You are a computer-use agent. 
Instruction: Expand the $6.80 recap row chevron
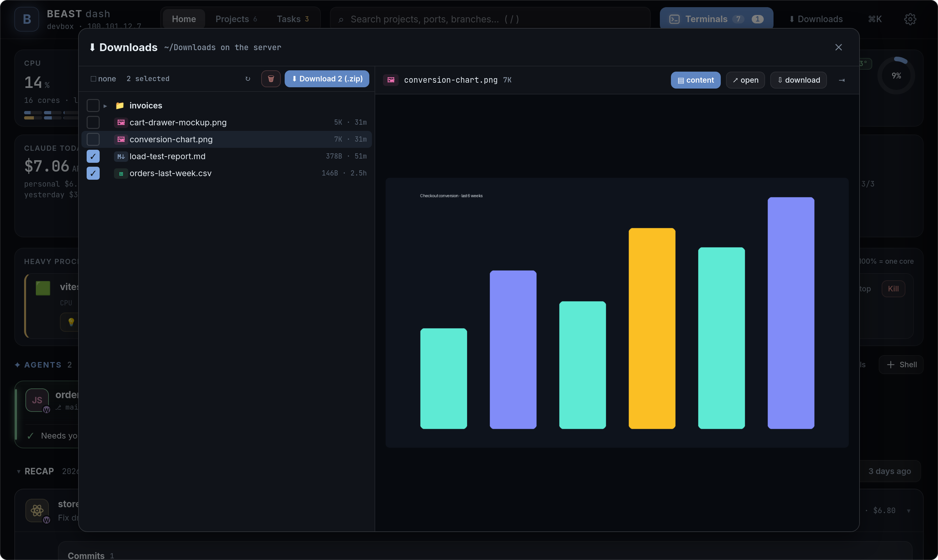coord(909,511)
